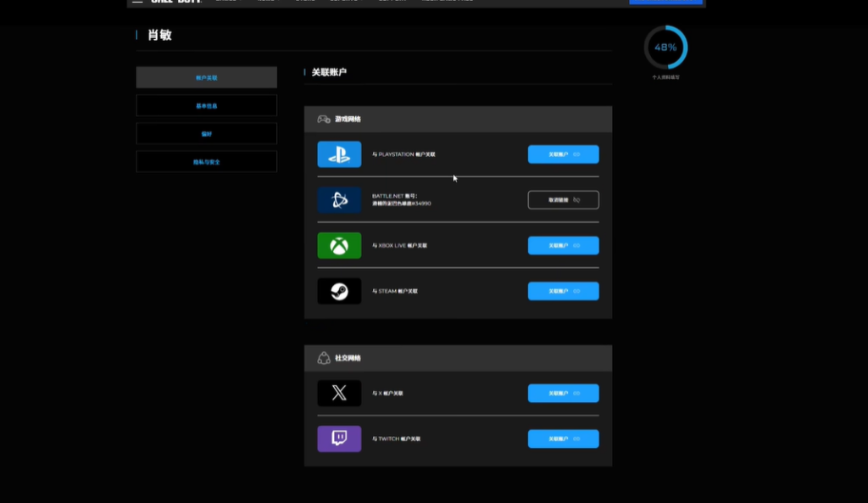Click the gamepad icon in 游戏网络 header
Image resolution: width=868 pixels, height=503 pixels.
coord(323,120)
